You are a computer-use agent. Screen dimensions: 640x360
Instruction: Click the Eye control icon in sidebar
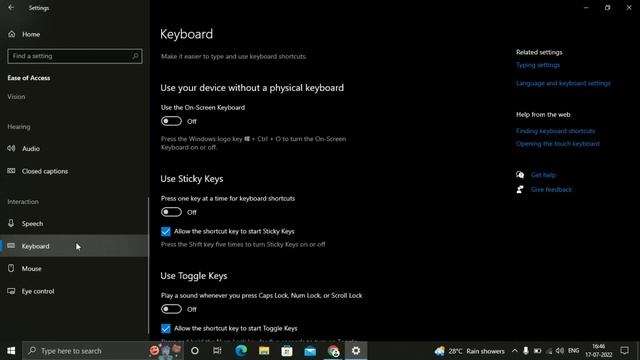pyautogui.click(x=11, y=291)
